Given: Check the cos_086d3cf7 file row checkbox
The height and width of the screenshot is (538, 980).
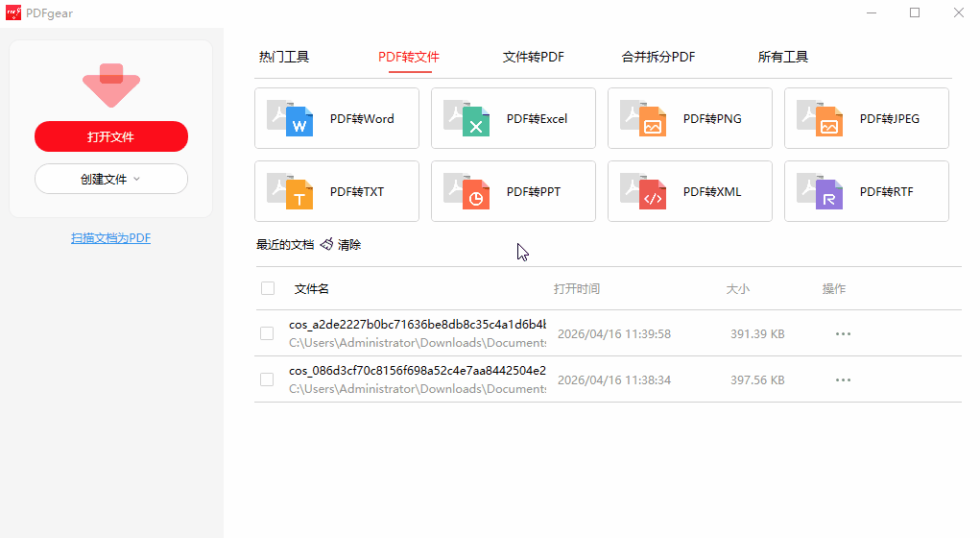Looking at the screenshot, I should coord(267,379).
